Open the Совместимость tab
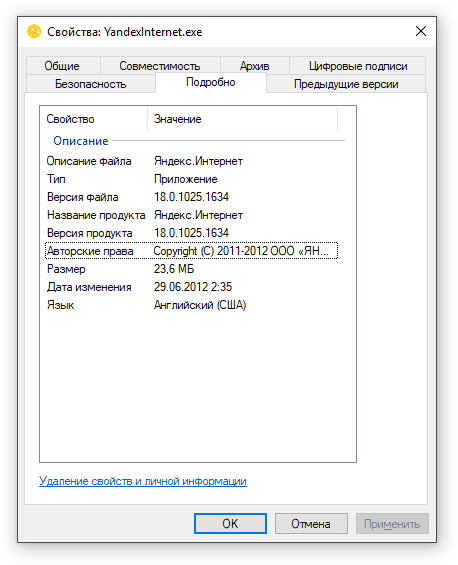Screen dimensions: 458x565 coord(160,66)
